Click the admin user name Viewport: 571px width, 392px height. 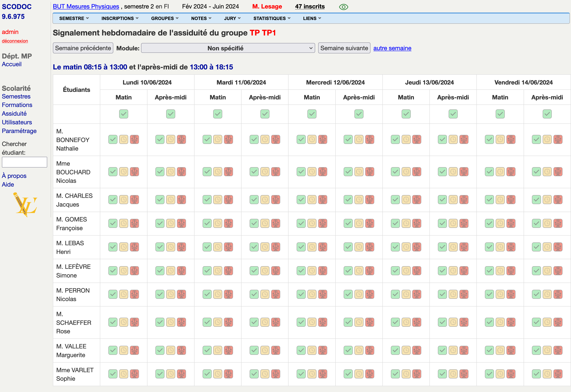[x=10, y=32]
